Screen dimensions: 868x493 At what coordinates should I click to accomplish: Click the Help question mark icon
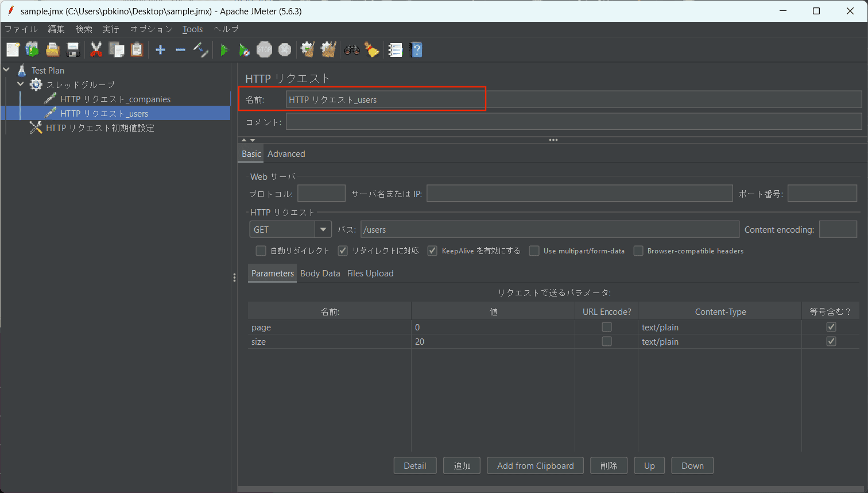point(416,50)
